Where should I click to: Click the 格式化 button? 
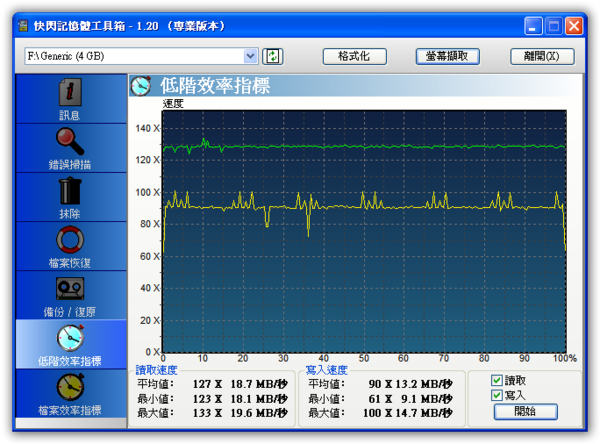tap(355, 57)
